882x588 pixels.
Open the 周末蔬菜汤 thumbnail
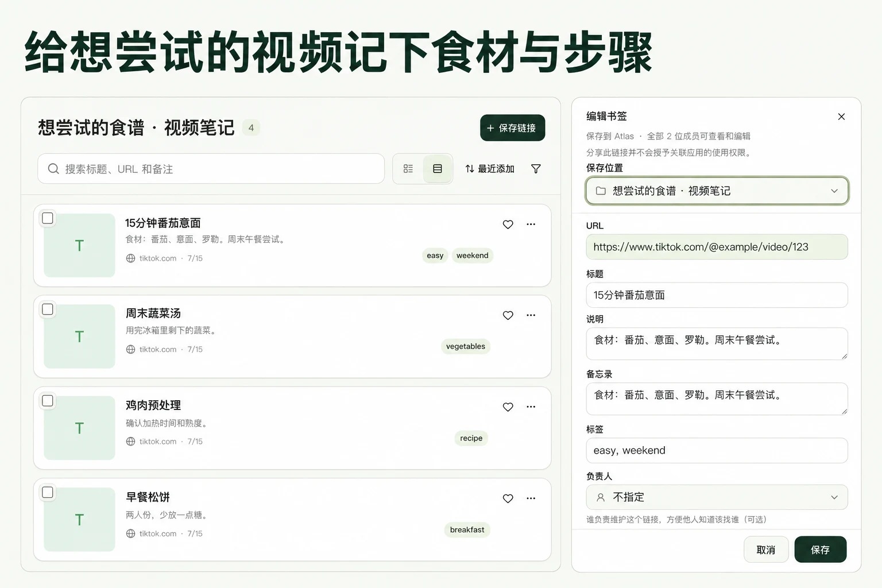(79, 336)
